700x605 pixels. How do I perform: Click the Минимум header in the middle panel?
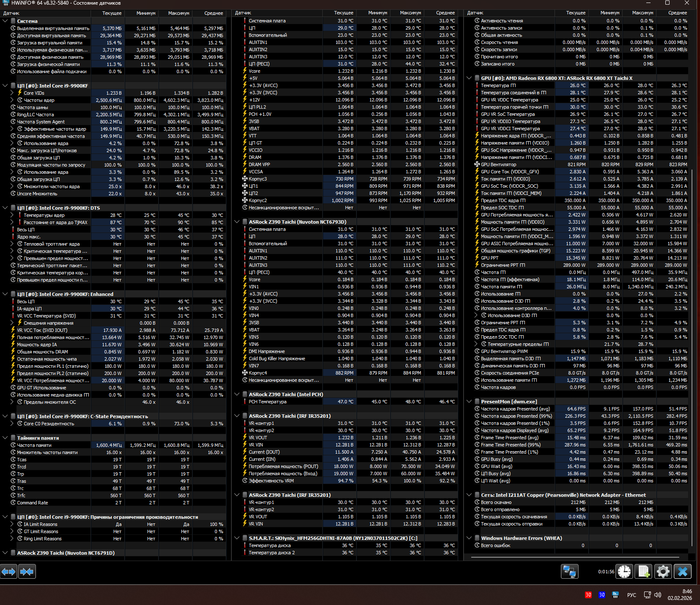(373, 13)
